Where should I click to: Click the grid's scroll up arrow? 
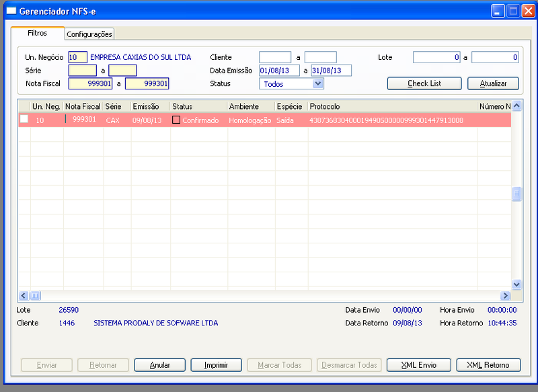tap(516, 106)
